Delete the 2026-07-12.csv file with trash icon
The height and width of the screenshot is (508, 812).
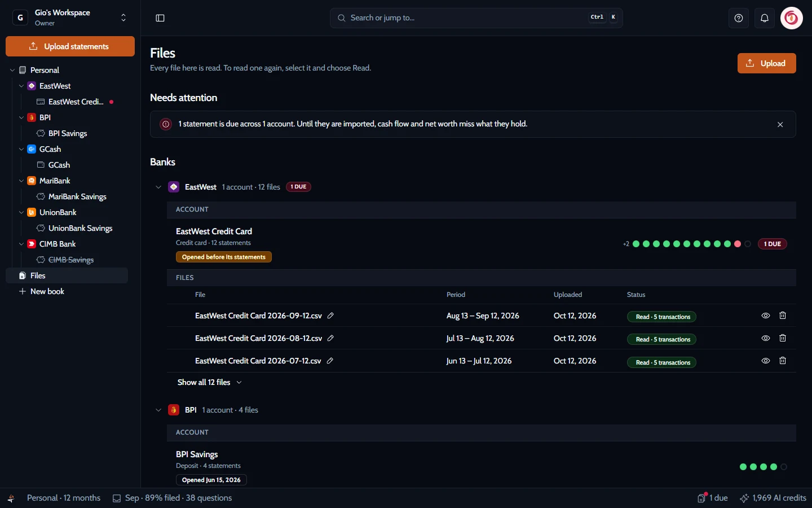pyautogui.click(x=783, y=361)
